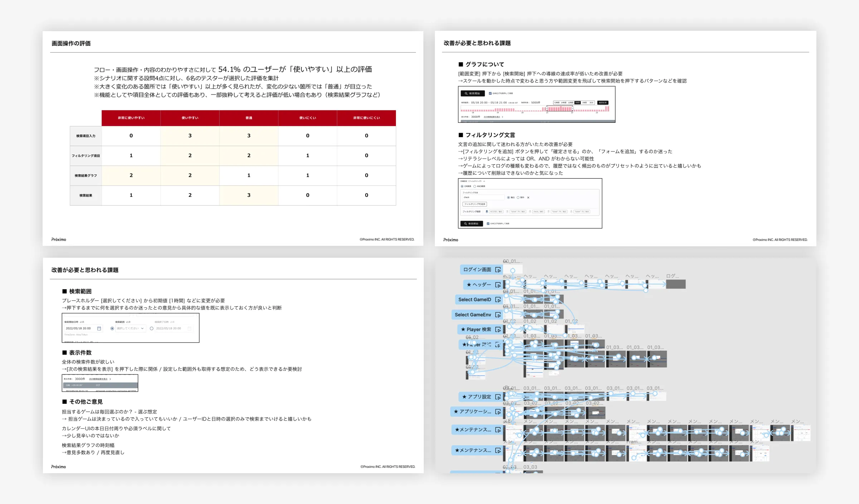This screenshot has height=504, width=859.
Task: Select the highlighted 6時間 range tab above graph
Action: (x=577, y=103)
